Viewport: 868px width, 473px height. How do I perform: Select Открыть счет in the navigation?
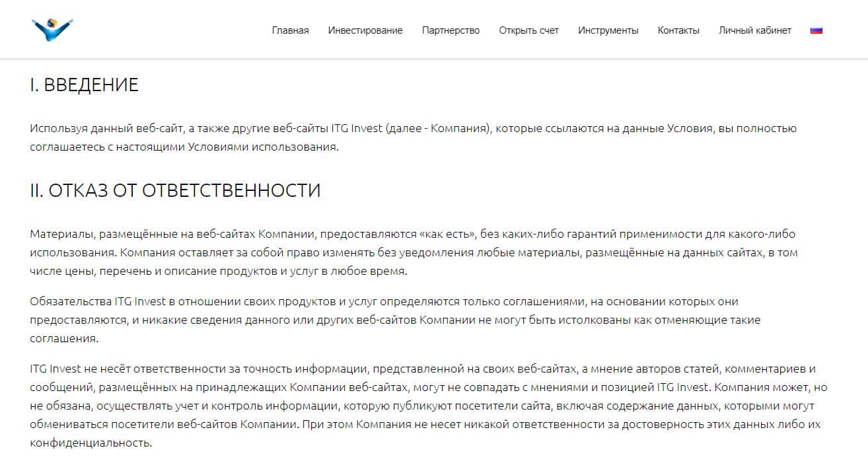pyautogui.click(x=528, y=30)
